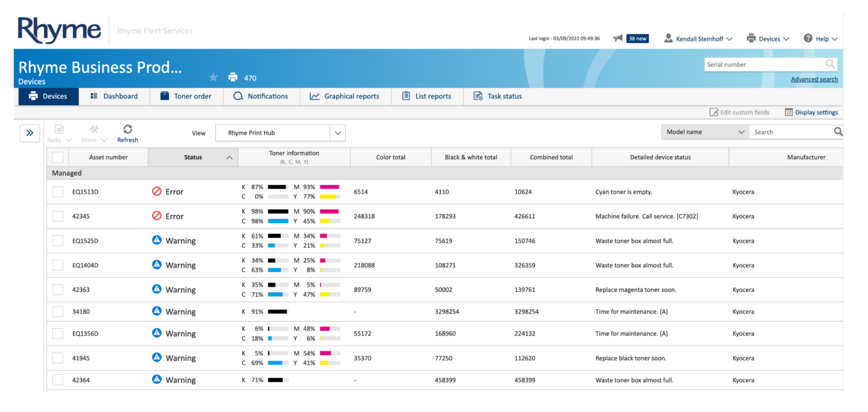
Task: Open the Devices dropdown in top bar
Action: 768,39
